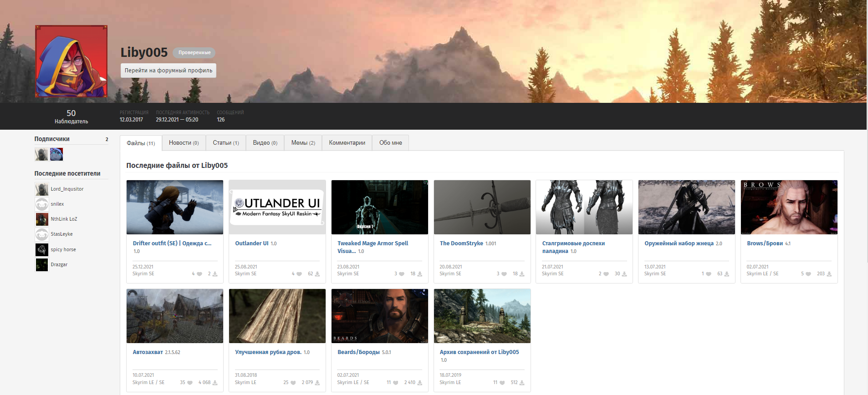The height and width of the screenshot is (395, 868).
Task: Click snilex's avatar in recent visitors
Action: 42,204
